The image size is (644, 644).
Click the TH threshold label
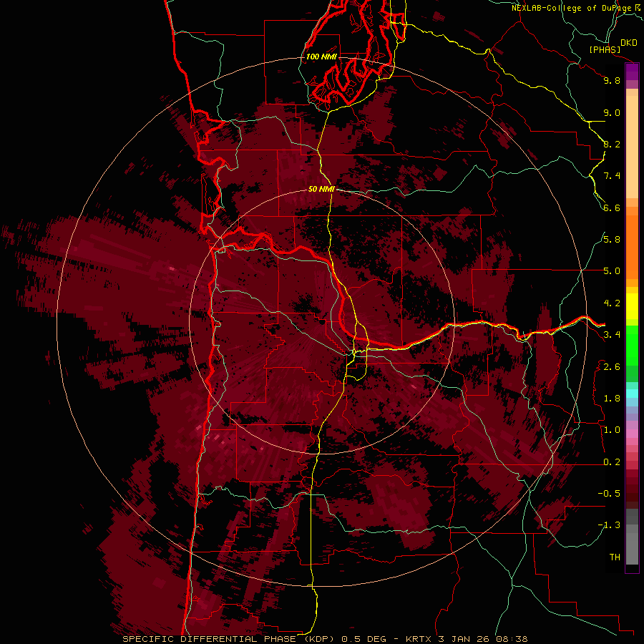click(x=615, y=557)
